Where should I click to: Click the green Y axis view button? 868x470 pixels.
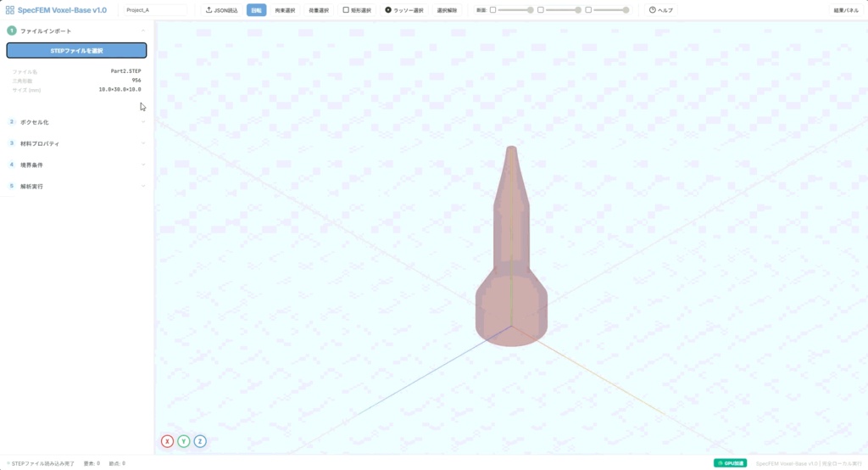184,441
